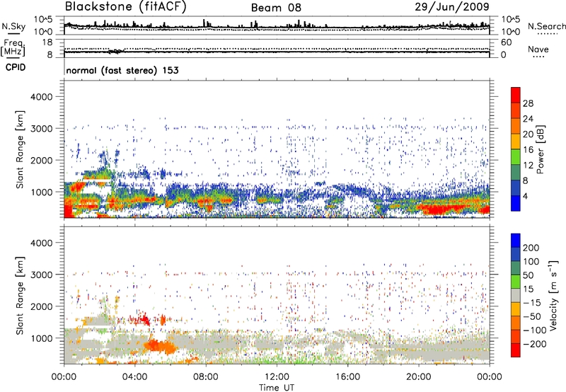Select the "20:00" time tick

click(418, 377)
